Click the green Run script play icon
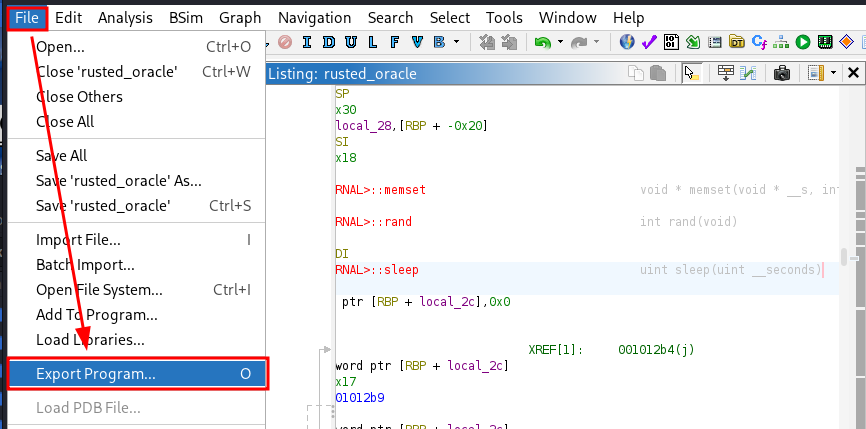 tap(803, 42)
